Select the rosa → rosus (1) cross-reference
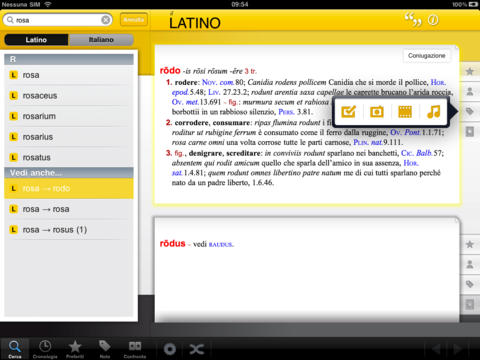 [69, 230]
